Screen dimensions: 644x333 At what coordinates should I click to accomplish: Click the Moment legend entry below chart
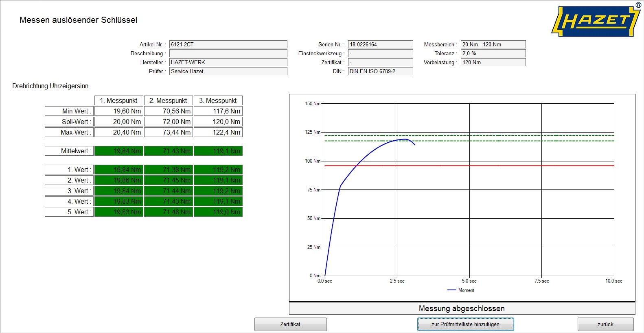[x=461, y=290]
